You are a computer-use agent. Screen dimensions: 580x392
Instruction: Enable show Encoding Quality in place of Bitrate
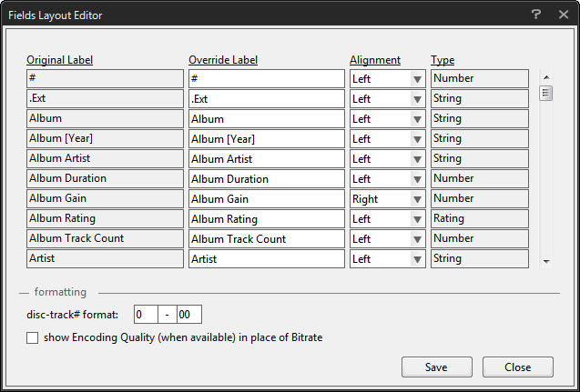coord(33,338)
